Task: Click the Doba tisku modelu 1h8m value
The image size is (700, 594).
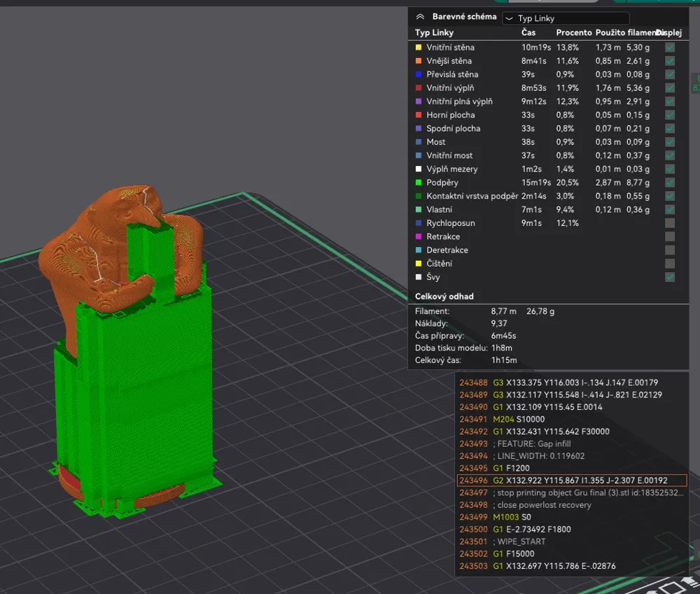Action: tap(502, 348)
